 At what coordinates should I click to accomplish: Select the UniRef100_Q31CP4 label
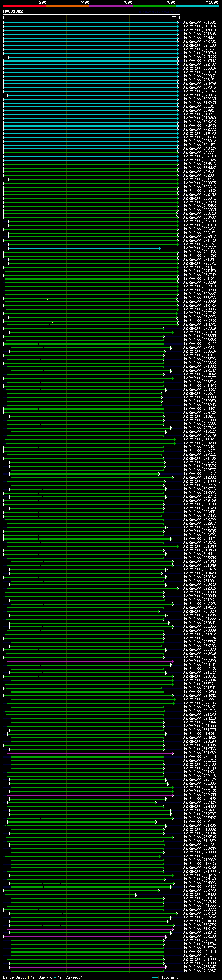pos(199,278)
